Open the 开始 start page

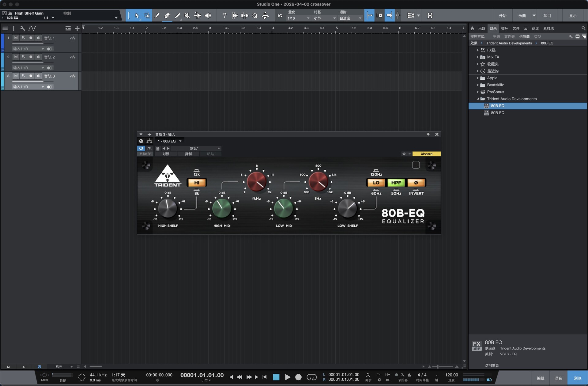click(x=503, y=16)
